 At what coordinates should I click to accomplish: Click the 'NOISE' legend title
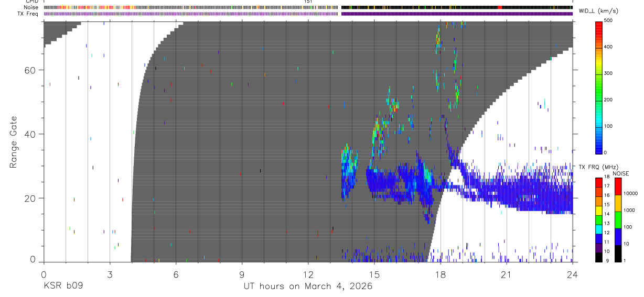(x=621, y=173)
